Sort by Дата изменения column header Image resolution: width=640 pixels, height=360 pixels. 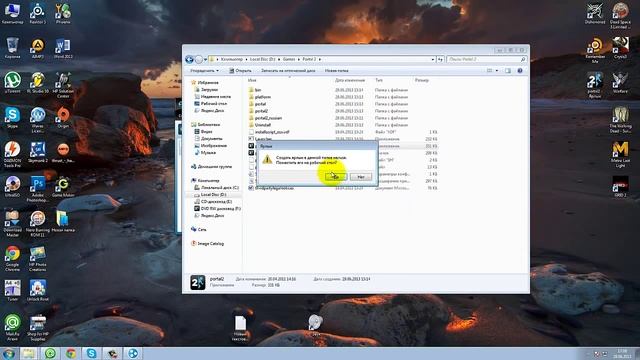click(x=350, y=80)
